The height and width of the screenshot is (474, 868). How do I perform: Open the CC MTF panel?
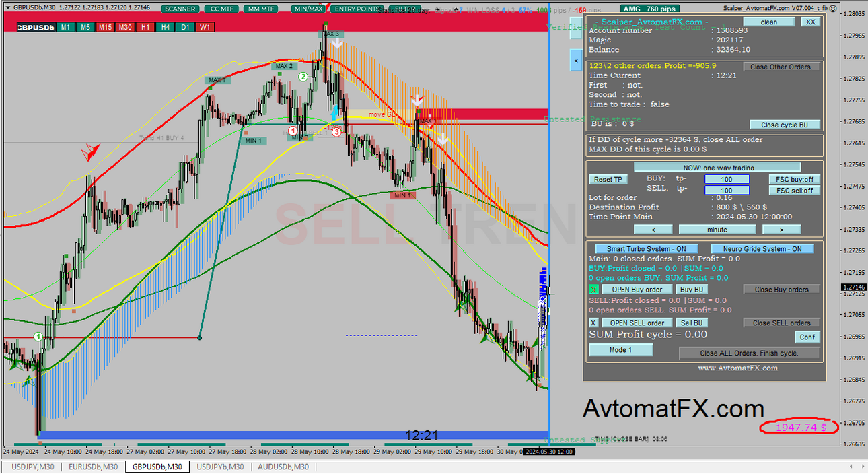[221, 9]
